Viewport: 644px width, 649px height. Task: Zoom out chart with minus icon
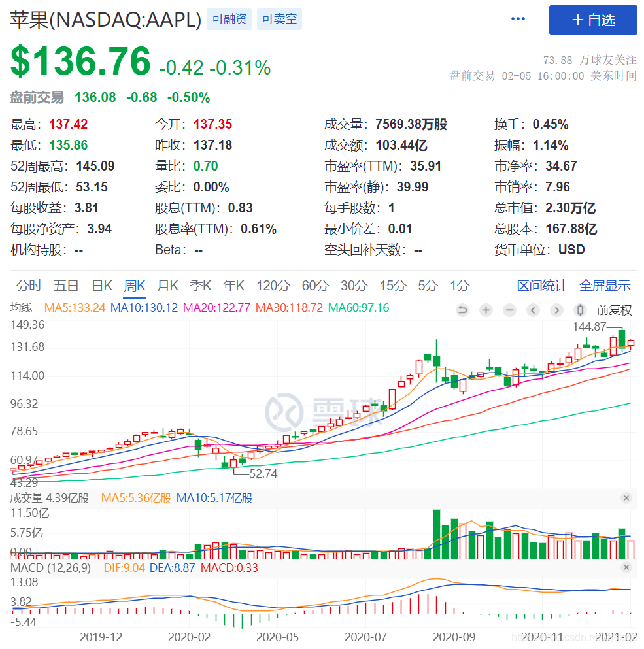pyautogui.click(x=510, y=310)
